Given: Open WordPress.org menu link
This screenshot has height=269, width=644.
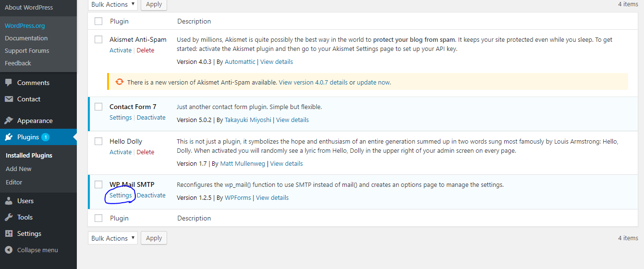Looking at the screenshot, I should (24, 25).
